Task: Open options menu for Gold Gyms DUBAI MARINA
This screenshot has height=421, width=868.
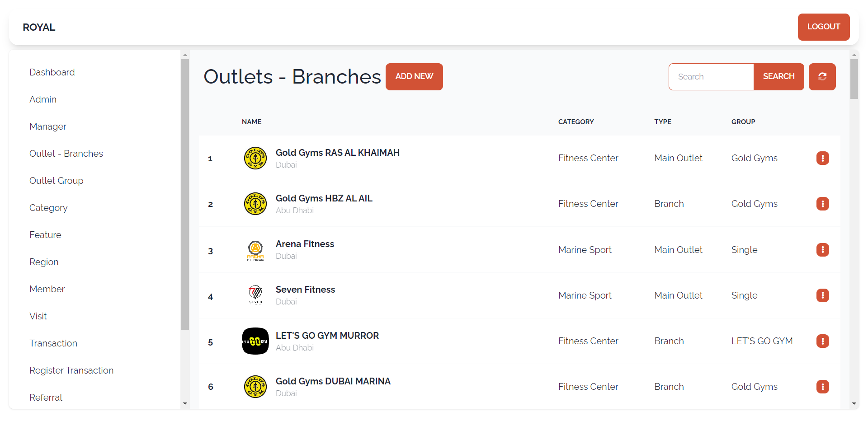Action: click(822, 387)
